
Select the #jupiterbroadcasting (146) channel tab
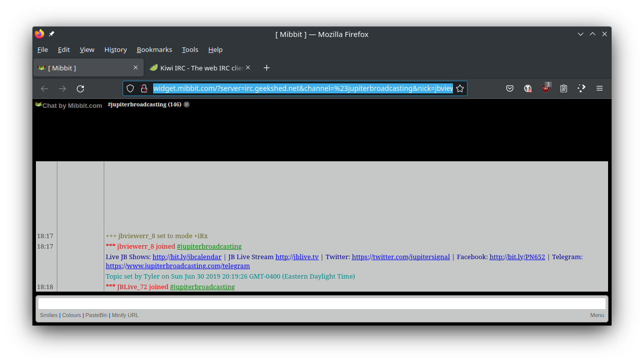click(x=144, y=104)
